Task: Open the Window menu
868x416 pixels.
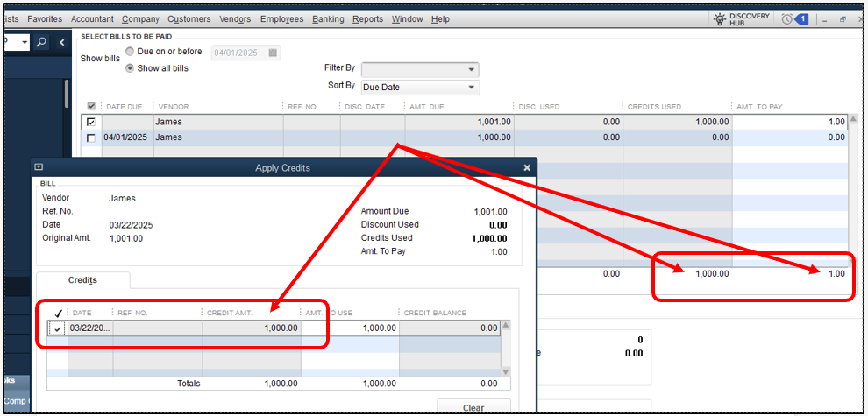Action: point(408,18)
